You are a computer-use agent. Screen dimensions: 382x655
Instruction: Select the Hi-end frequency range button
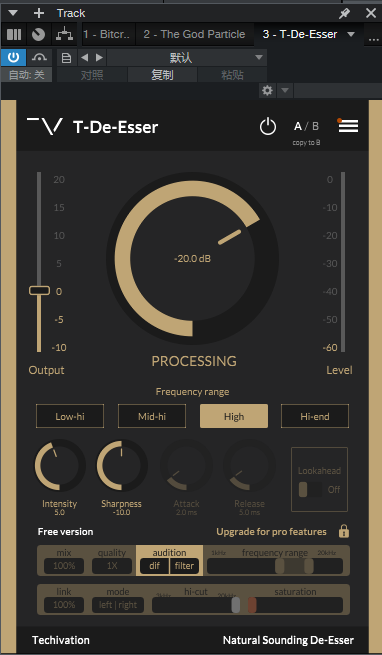(x=315, y=416)
